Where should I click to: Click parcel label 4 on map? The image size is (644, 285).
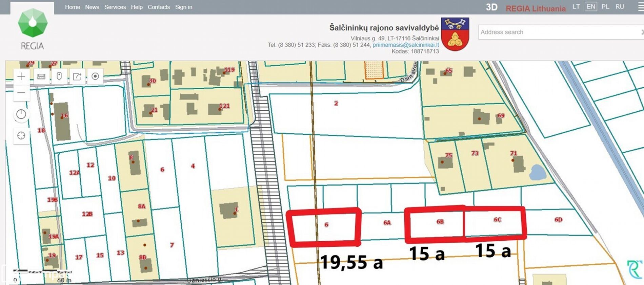193,166
